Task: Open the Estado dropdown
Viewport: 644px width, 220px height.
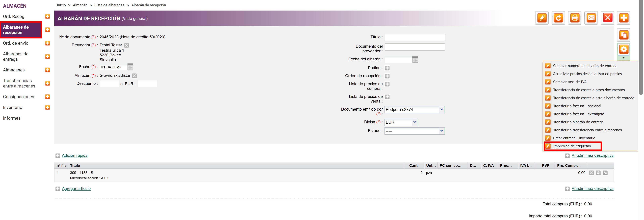Action: 442,131
